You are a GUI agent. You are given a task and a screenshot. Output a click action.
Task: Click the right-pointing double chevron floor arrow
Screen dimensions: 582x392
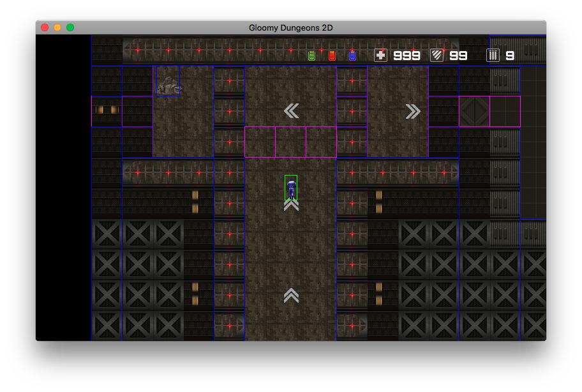click(413, 111)
